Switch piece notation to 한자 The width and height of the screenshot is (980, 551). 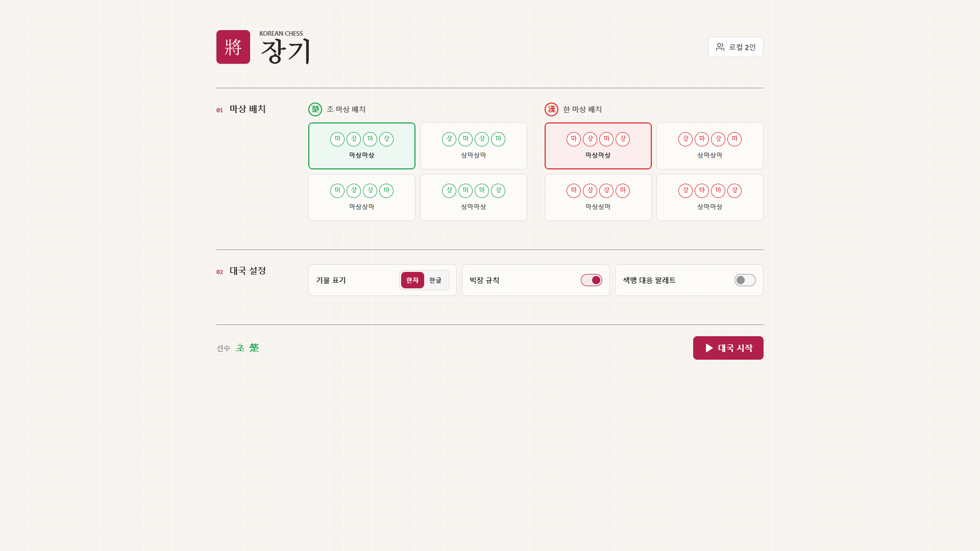pyautogui.click(x=412, y=280)
